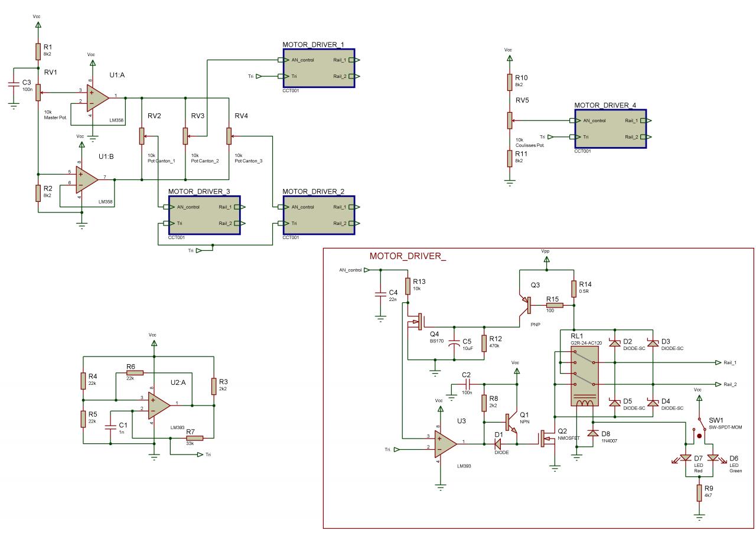Pick electrolytic capacitor C5 10uF

click(x=454, y=344)
